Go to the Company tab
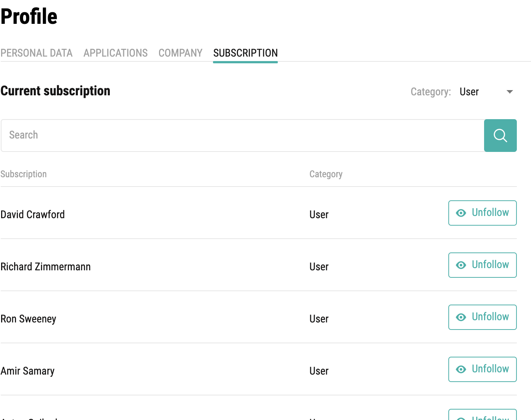The height and width of the screenshot is (420, 531). [x=180, y=53]
